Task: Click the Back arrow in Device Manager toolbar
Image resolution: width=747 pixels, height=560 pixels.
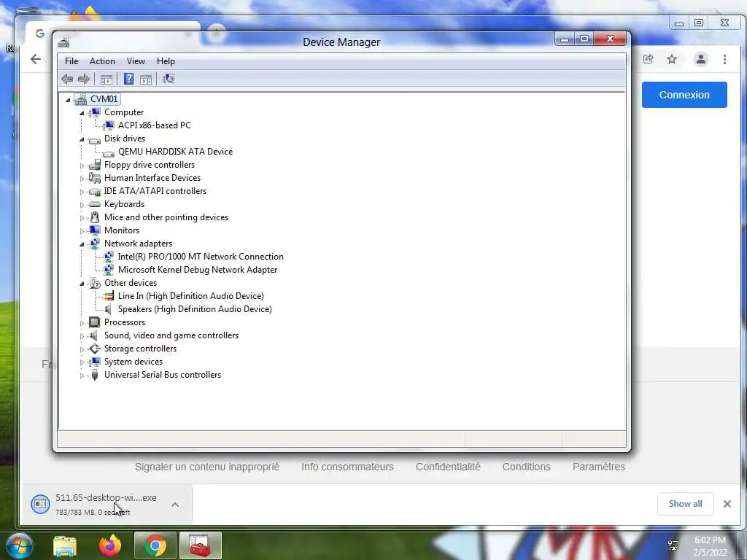Action: [67, 79]
